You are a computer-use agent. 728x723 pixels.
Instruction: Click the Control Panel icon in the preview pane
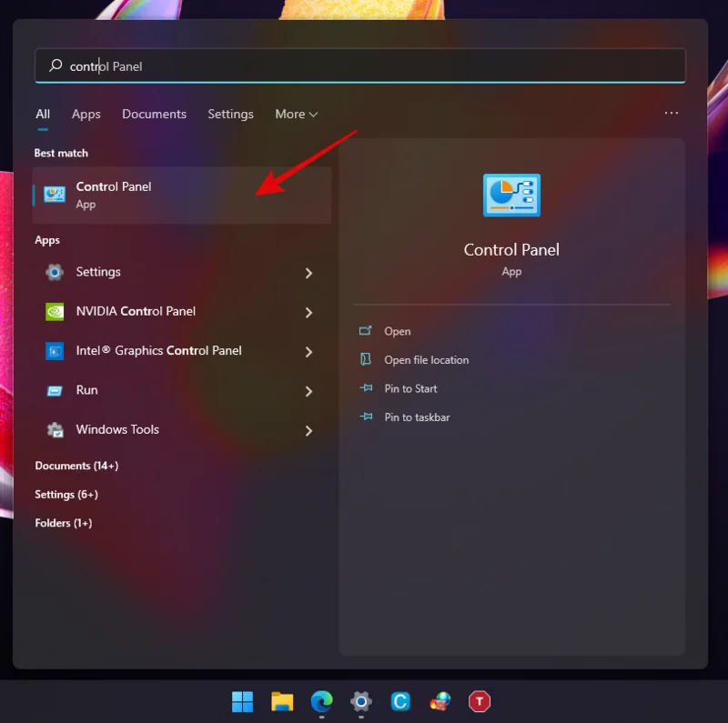click(511, 195)
